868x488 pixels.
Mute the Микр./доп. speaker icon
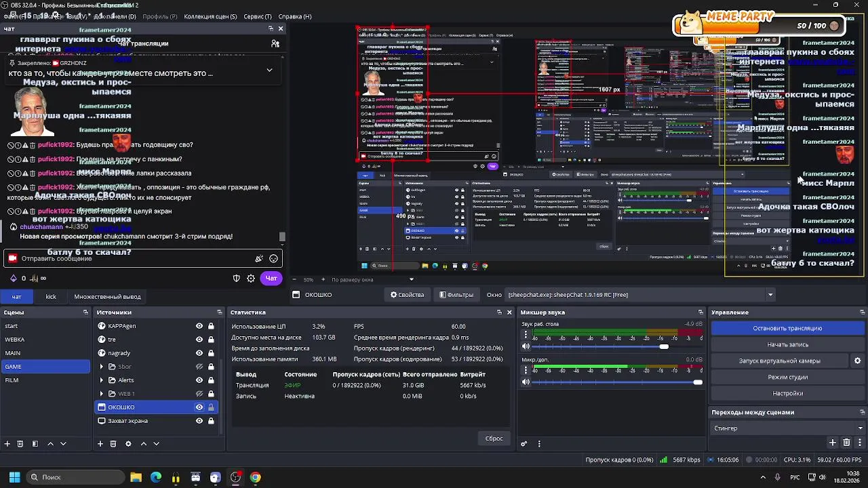click(x=526, y=382)
